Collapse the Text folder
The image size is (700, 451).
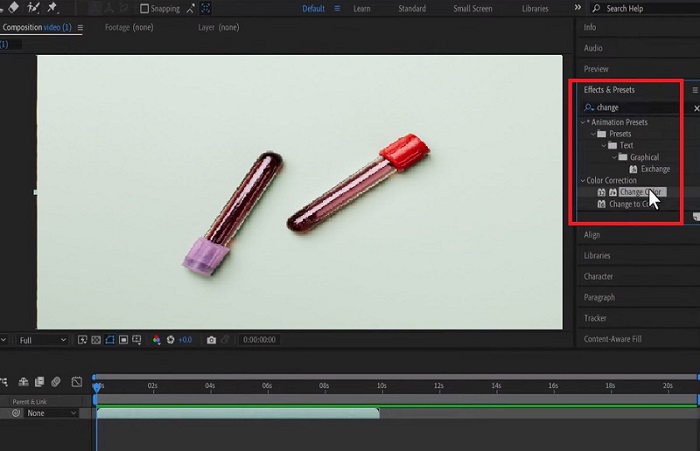[x=604, y=145]
